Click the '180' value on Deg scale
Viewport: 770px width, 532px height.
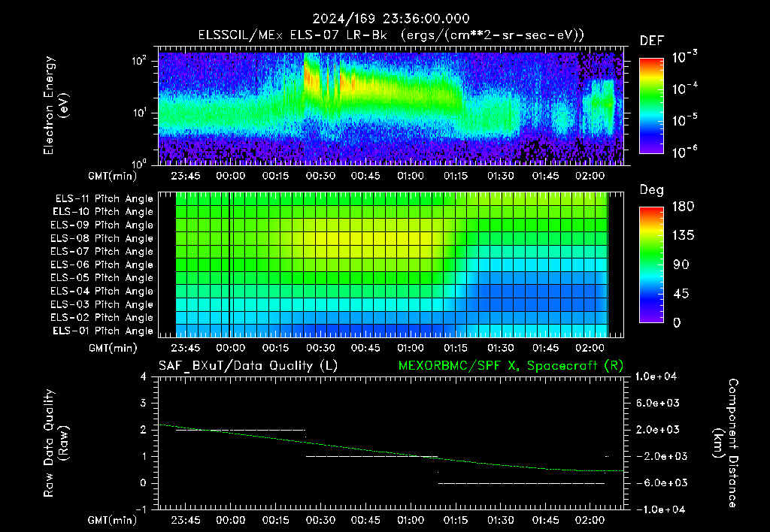pos(683,206)
